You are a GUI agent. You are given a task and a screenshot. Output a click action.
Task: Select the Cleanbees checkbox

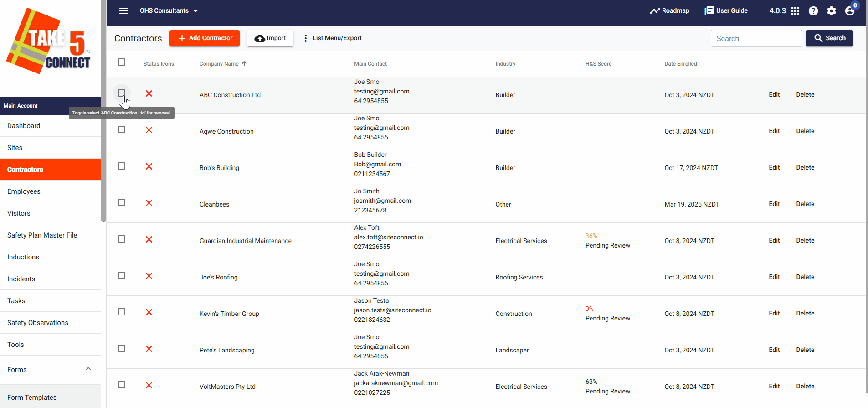122,202
